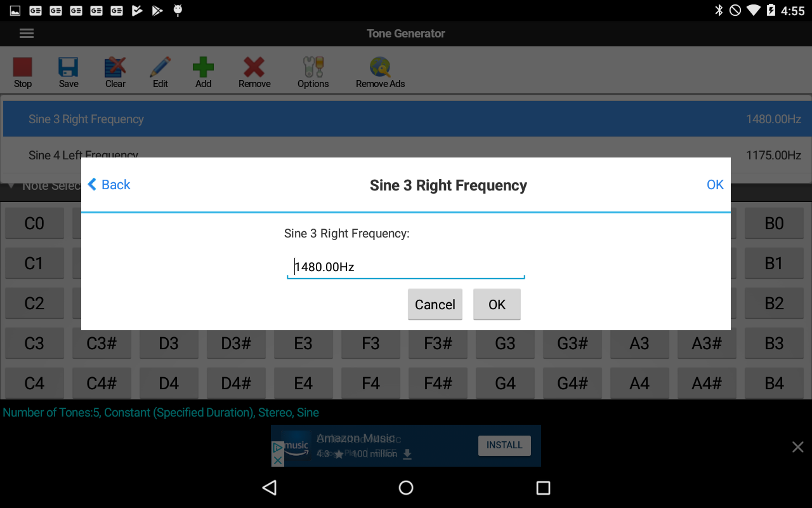The image size is (812, 508).
Task: Collapse the Note Selection section
Action: click(11, 185)
